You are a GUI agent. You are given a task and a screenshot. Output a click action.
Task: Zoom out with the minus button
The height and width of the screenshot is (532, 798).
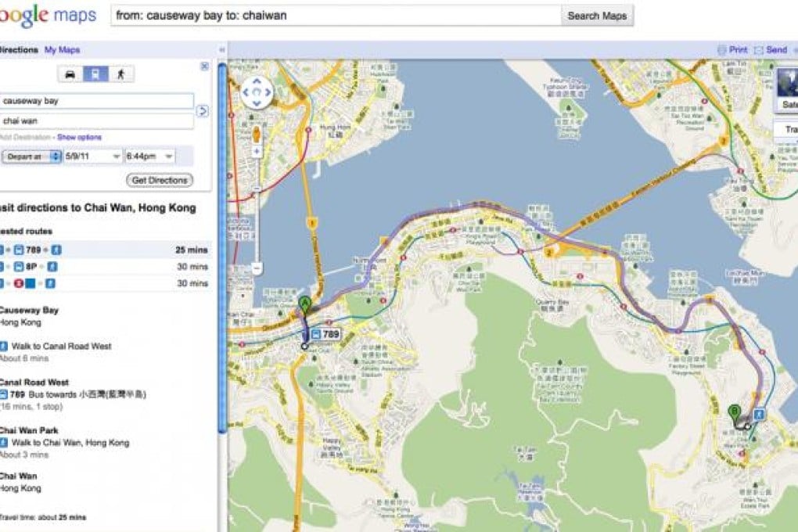(257, 268)
